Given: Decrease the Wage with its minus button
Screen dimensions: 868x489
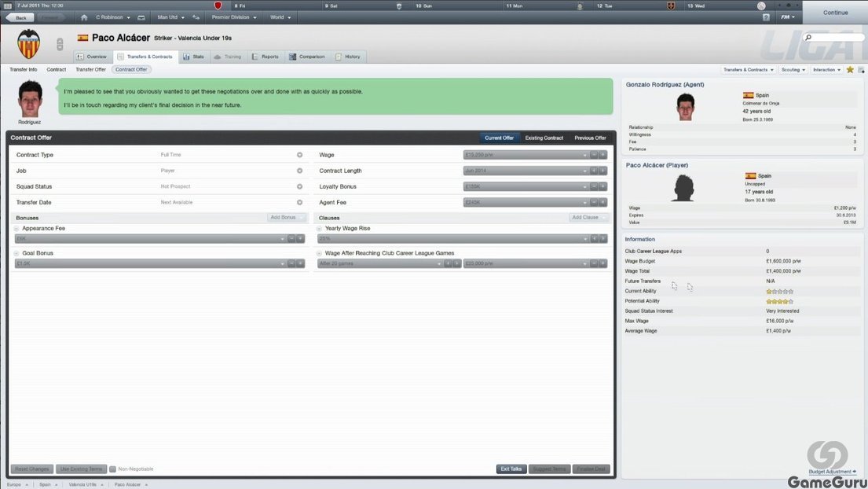Looking at the screenshot, I should [594, 155].
